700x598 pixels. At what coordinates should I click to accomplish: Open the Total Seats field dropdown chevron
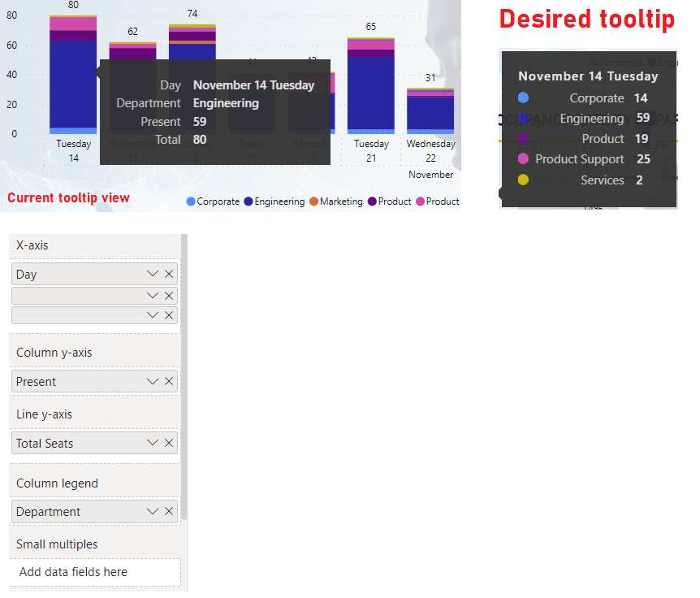pyautogui.click(x=153, y=443)
